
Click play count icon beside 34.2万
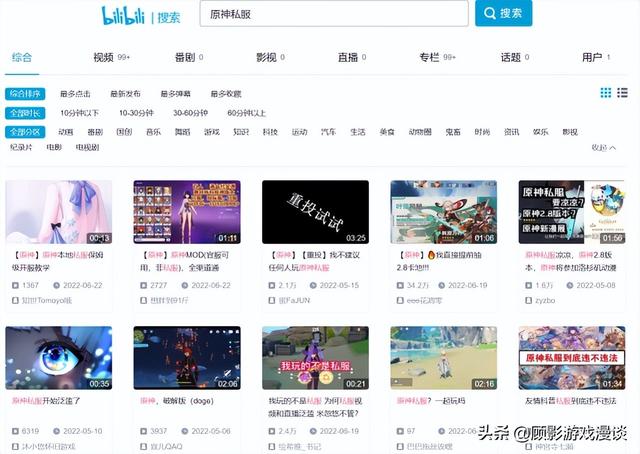[398, 285]
